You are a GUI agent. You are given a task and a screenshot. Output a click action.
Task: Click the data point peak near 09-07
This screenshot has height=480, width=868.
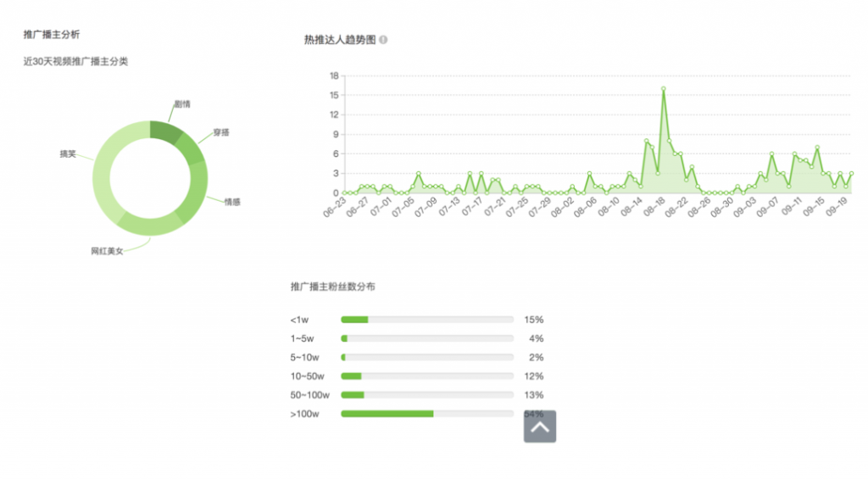(x=771, y=154)
